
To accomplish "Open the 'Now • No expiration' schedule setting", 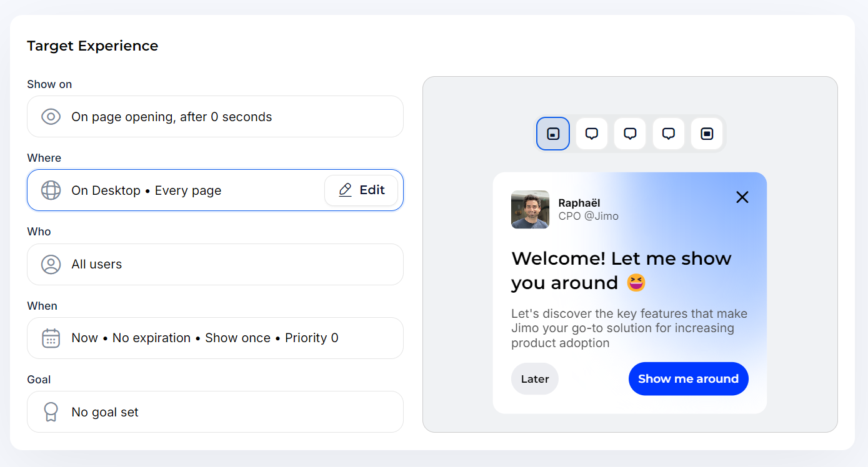I will 215,338.
